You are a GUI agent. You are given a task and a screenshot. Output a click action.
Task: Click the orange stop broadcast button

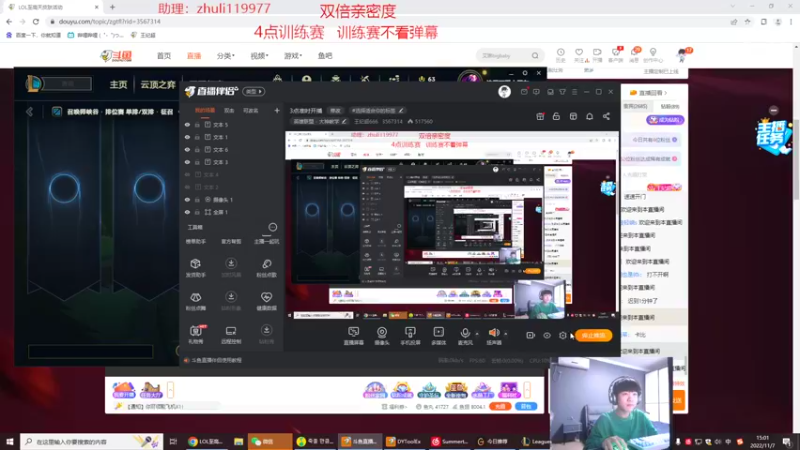coord(593,335)
